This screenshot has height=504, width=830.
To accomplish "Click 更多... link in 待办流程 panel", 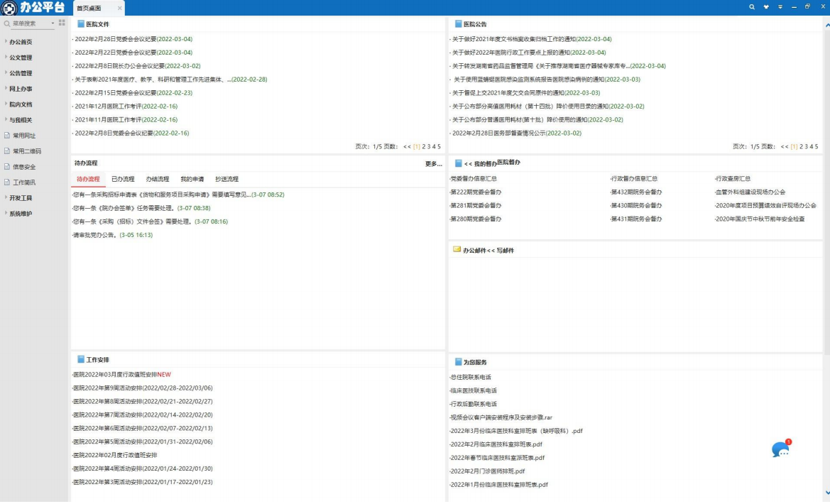I will (433, 163).
